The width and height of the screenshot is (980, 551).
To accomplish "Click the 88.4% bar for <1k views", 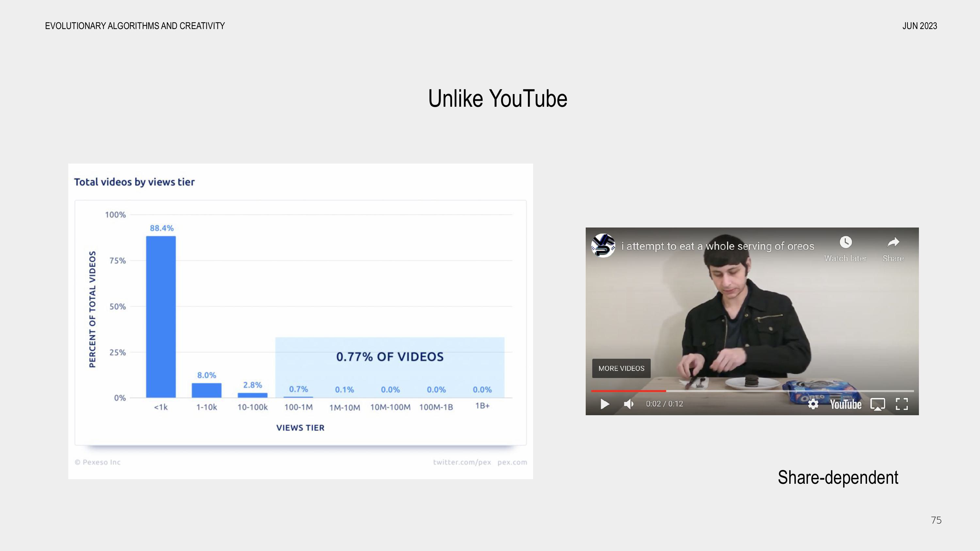I will (161, 316).
